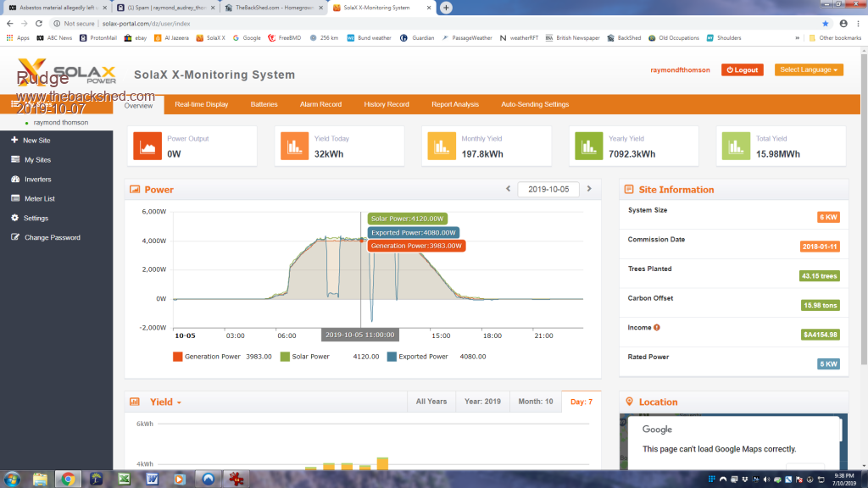Click the bookmark star in address bar

point(825,24)
